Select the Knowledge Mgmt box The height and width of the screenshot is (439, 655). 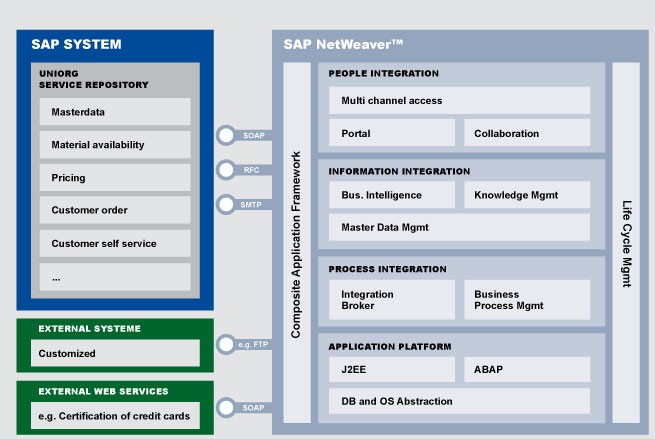527,195
